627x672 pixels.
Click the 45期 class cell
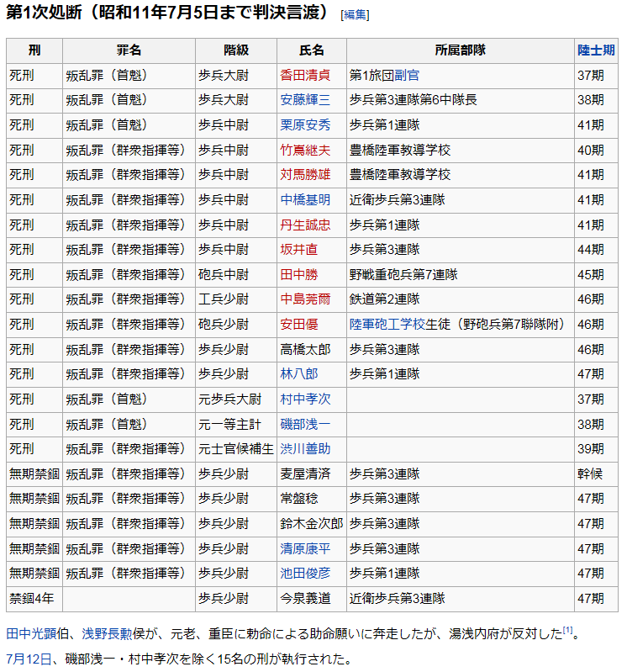pyautogui.click(x=596, y=275)
